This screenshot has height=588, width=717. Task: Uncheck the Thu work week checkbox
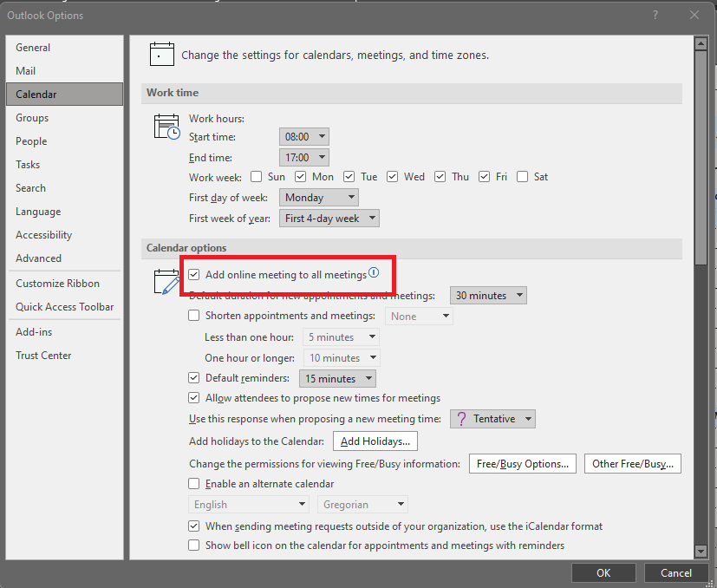(440, 177)
